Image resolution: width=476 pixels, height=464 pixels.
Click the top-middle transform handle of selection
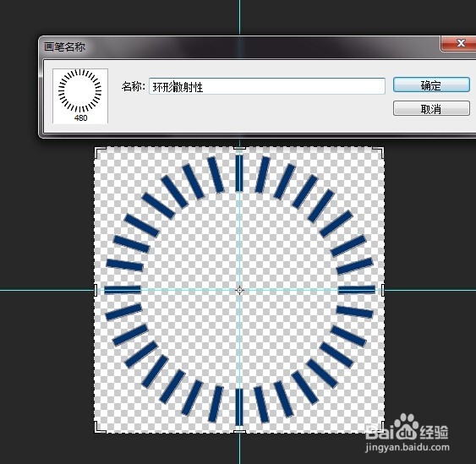point(239,148)
